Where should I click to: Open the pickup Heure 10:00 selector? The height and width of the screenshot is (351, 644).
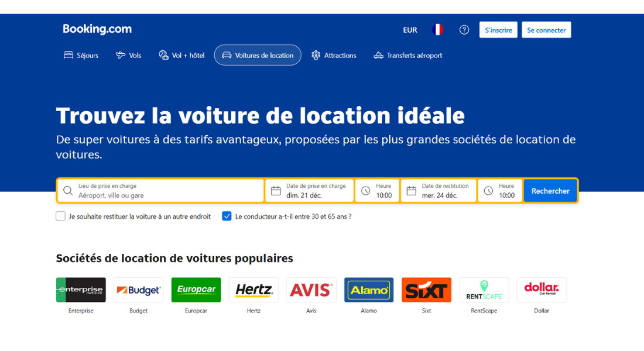377,191
